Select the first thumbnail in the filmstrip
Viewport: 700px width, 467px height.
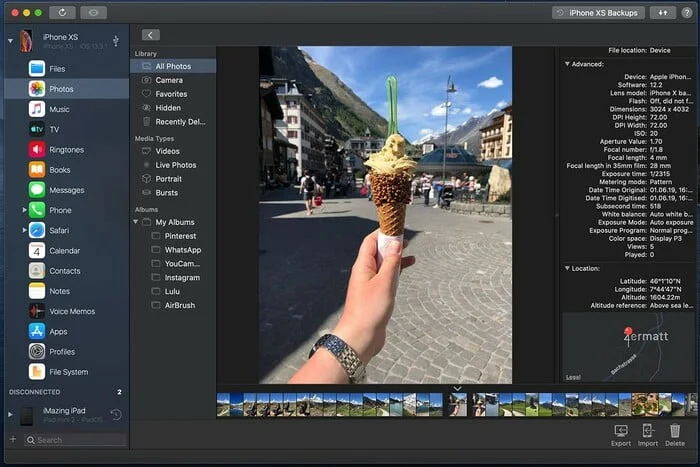click(x=223, y=404)
